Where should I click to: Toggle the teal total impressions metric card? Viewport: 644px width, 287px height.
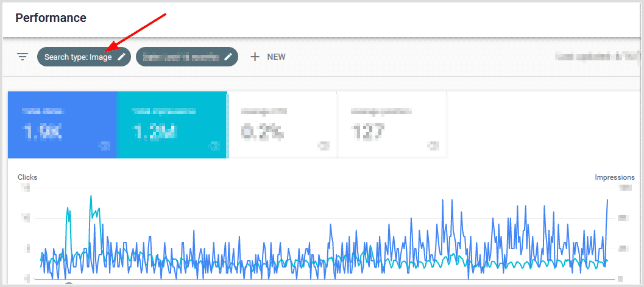point(171,124)
